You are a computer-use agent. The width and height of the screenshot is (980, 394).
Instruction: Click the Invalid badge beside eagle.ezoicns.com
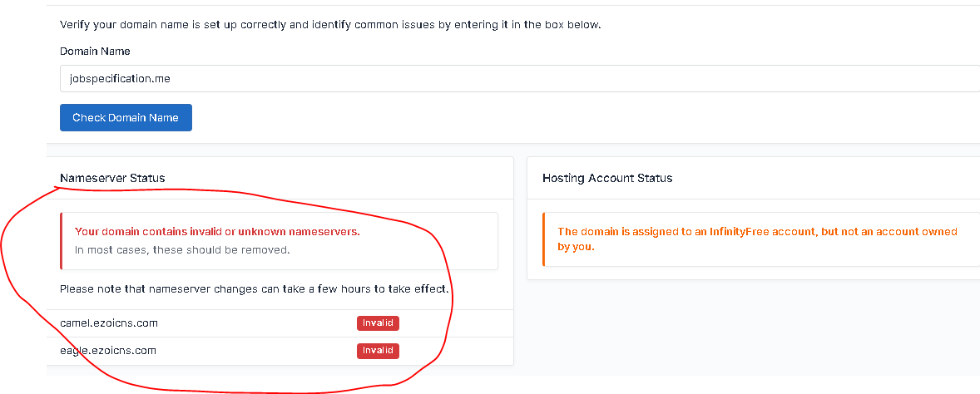[x=379, y=351]
